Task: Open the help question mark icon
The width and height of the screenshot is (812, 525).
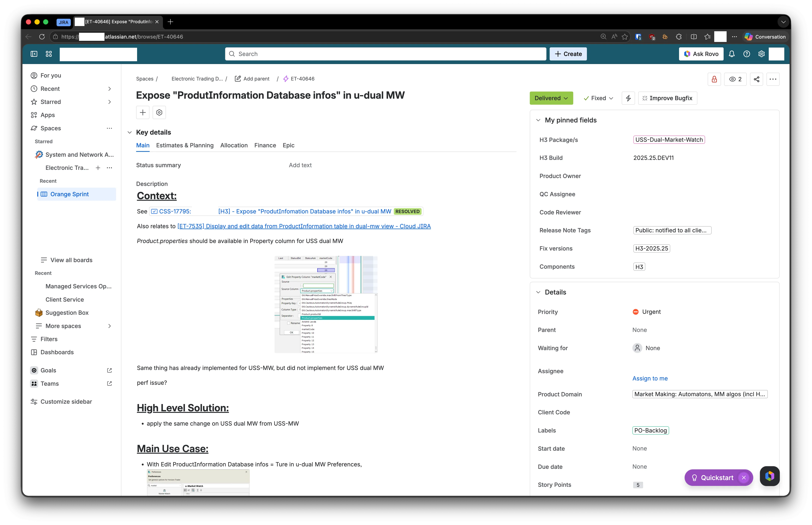Action: pos(746,54)
